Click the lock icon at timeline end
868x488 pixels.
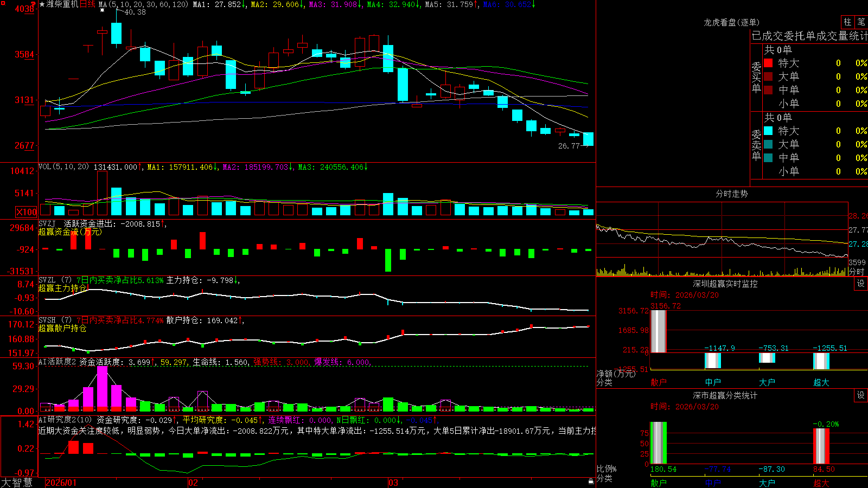(x=591, y=481)
